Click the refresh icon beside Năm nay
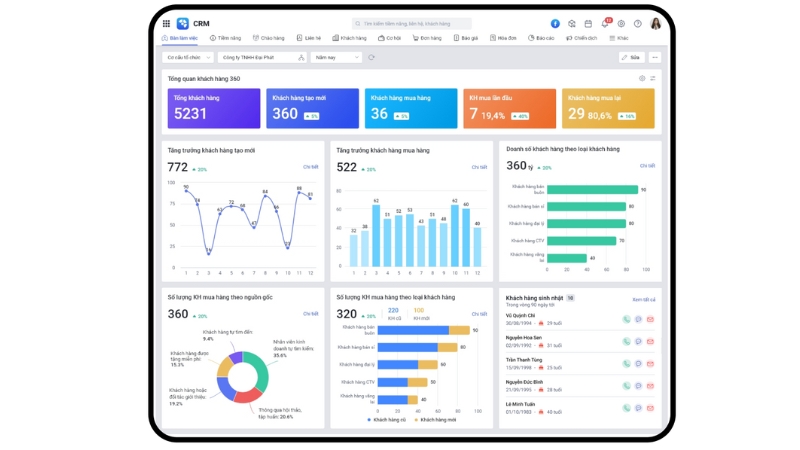800x450 pixels. [x=372, y=57]
